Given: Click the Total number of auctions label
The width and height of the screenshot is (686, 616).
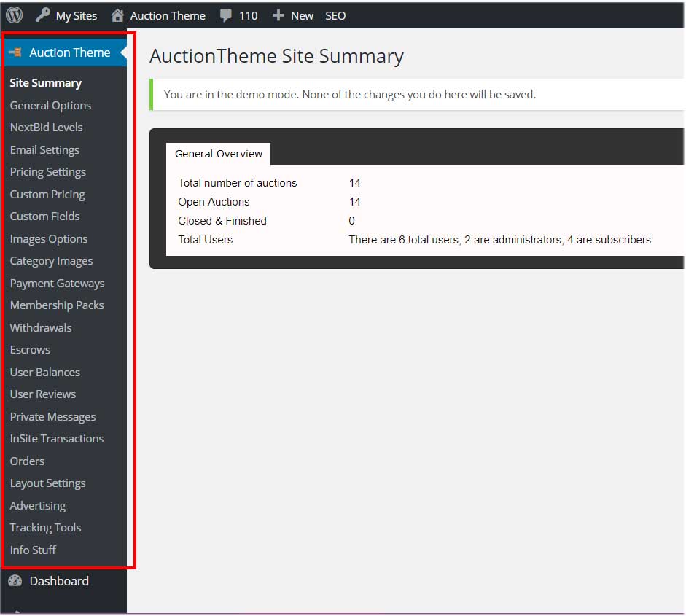Looking at the screenshot, I should tap(238, 183).
